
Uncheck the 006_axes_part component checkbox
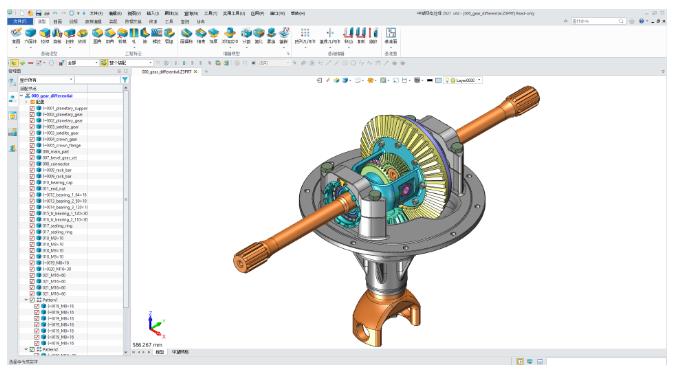click(x=32, y=152)
